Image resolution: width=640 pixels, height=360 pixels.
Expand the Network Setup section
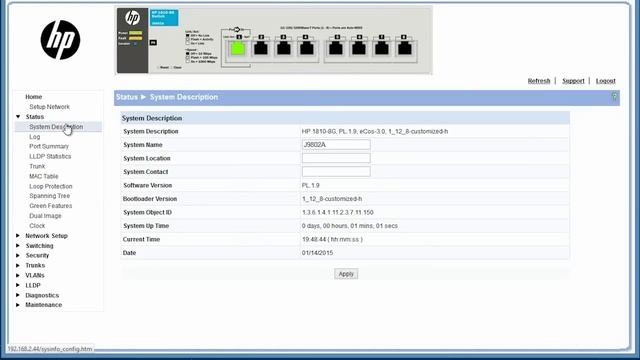coord(18,236)
